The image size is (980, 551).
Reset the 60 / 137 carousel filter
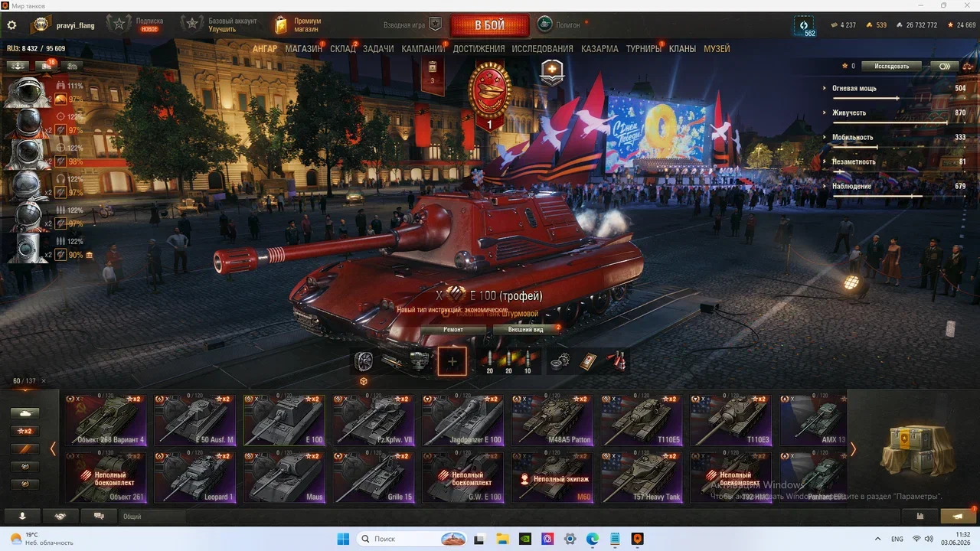[44, 381]
